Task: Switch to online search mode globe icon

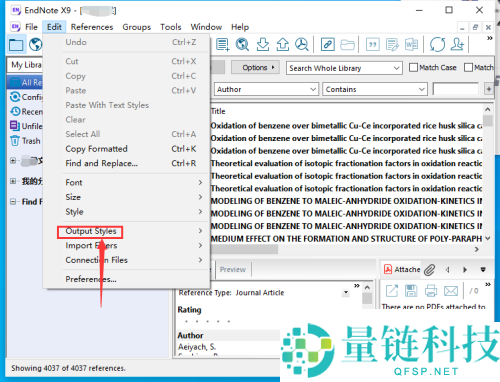Action: click(35, 44)
